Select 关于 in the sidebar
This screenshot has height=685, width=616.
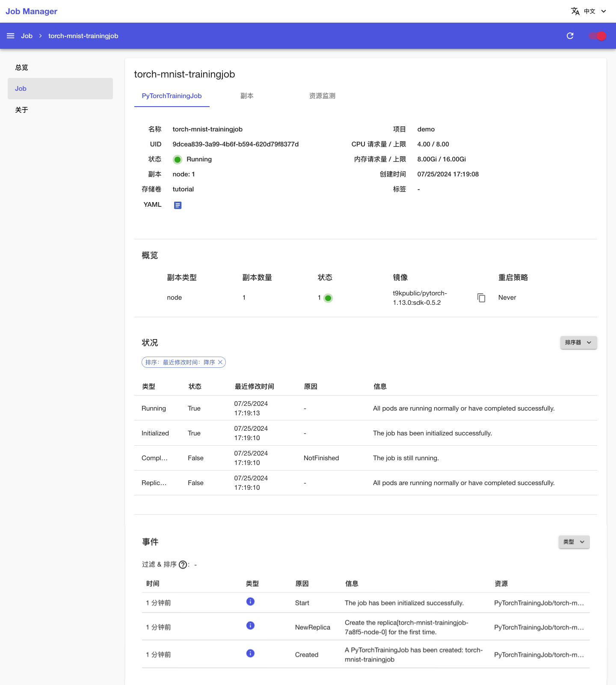[60, 110]
